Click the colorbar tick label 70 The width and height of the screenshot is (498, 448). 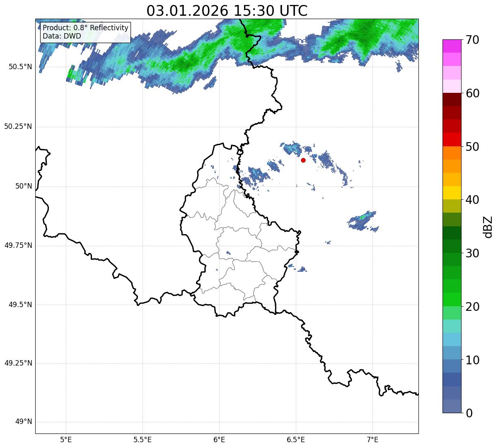[x=472, y=40]
